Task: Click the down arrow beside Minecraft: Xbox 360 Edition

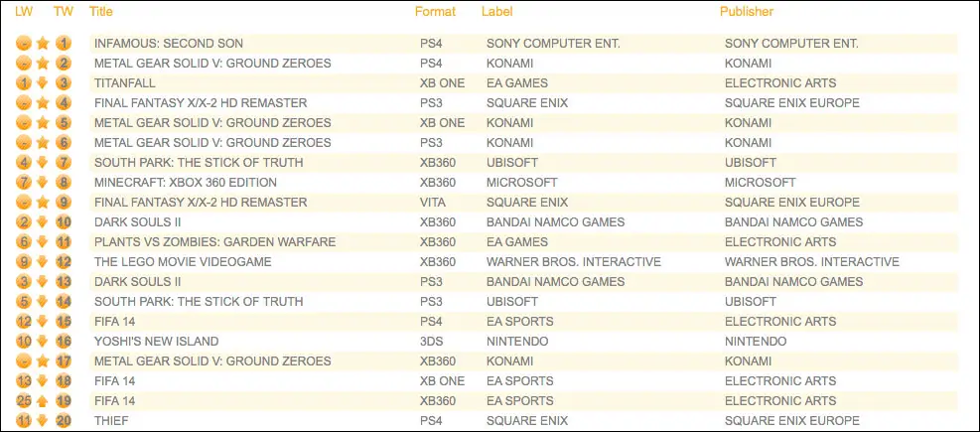Action: click(43, 183)
